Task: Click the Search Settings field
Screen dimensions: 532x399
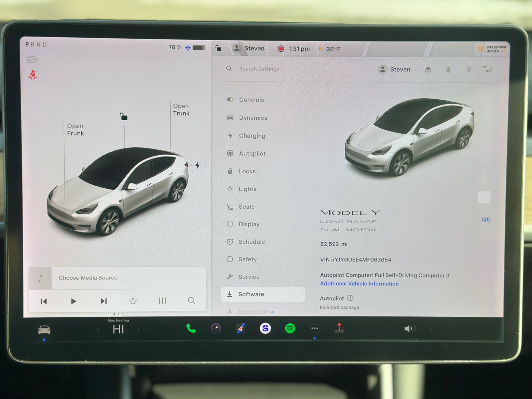Action: tap(259, 69)
